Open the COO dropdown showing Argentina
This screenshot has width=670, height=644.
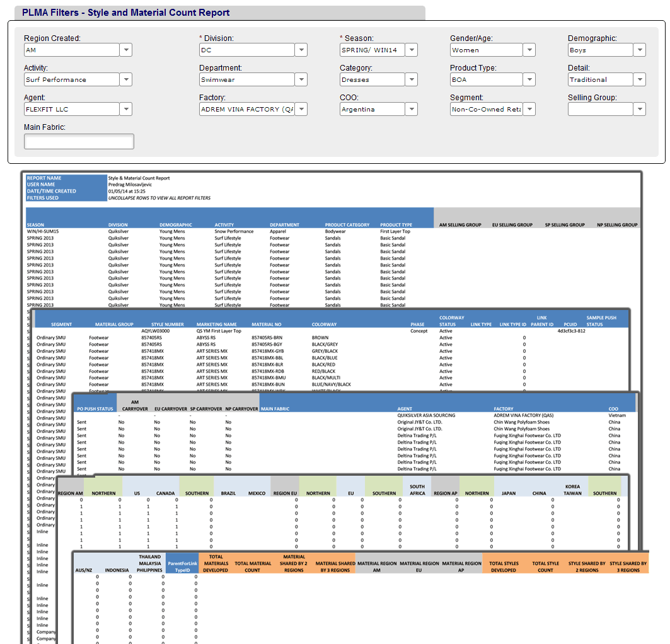click(411, 109)
